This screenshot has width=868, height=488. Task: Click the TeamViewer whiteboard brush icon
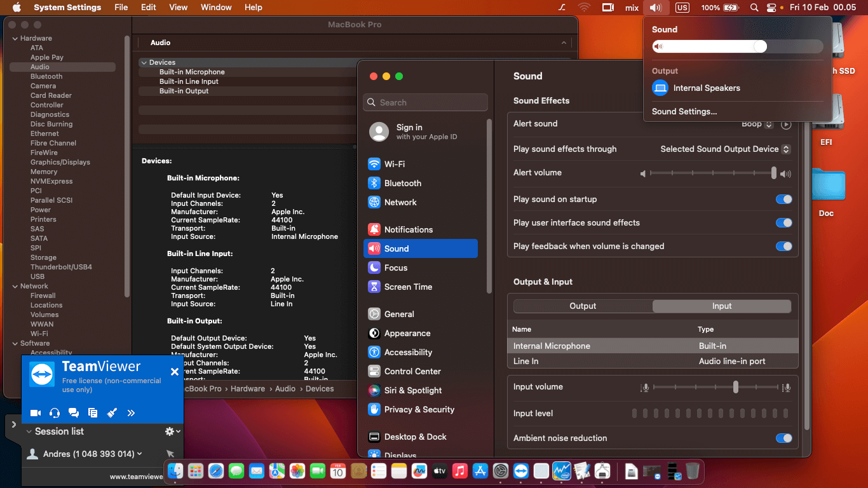pos(112,413)
